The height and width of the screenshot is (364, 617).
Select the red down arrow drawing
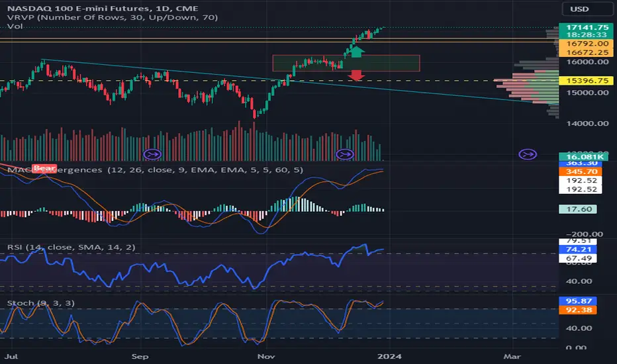(357, 75)
